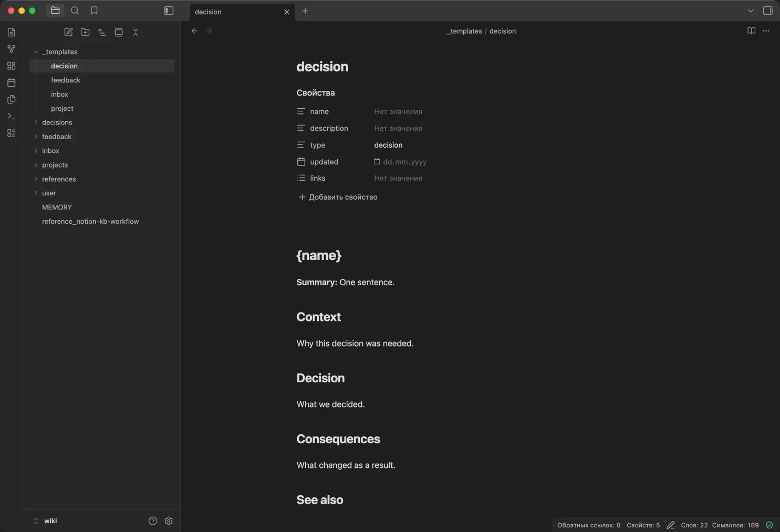Toggle right sidebar visibility
Image resolution: width=780 pixels, height=532 pixels.
pyautogui.click(x=767, y=11)
